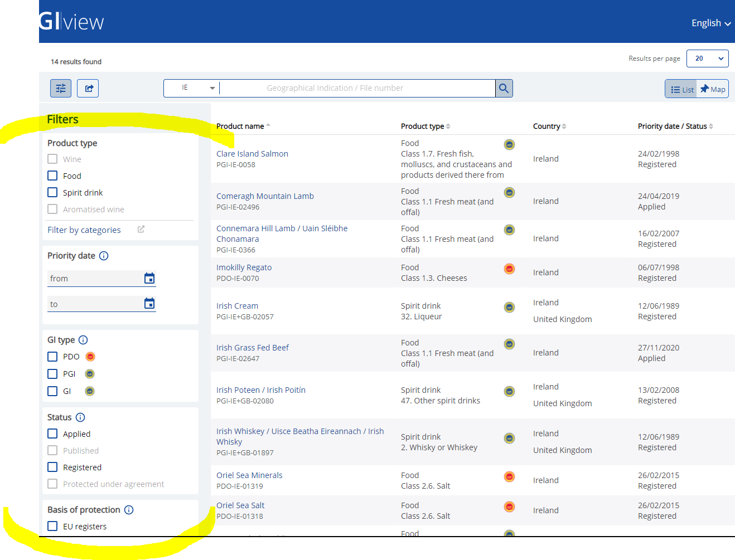Click the Geographical Indication search field
The image size is (735, 560).
pyautogui.click(x=357, y=88)
